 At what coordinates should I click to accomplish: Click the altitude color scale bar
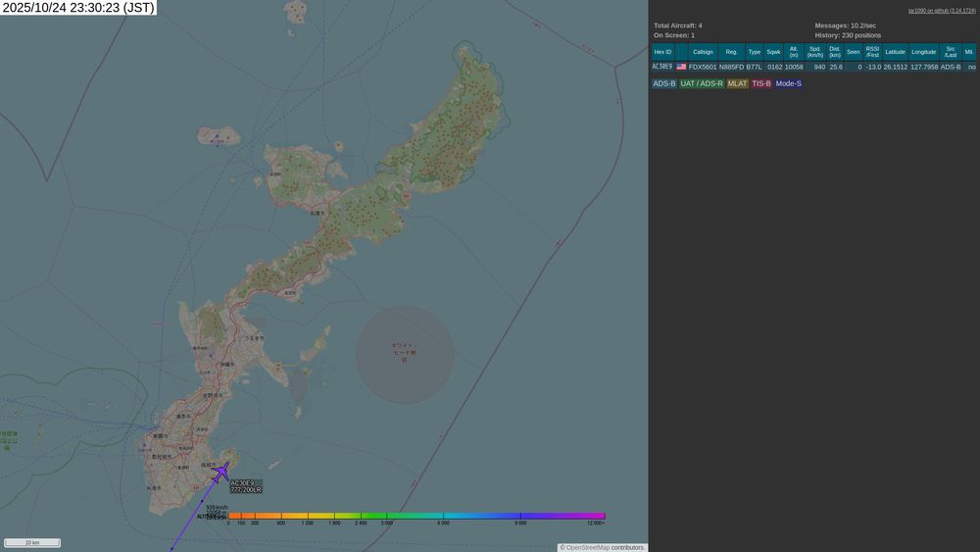click(416, 516)
